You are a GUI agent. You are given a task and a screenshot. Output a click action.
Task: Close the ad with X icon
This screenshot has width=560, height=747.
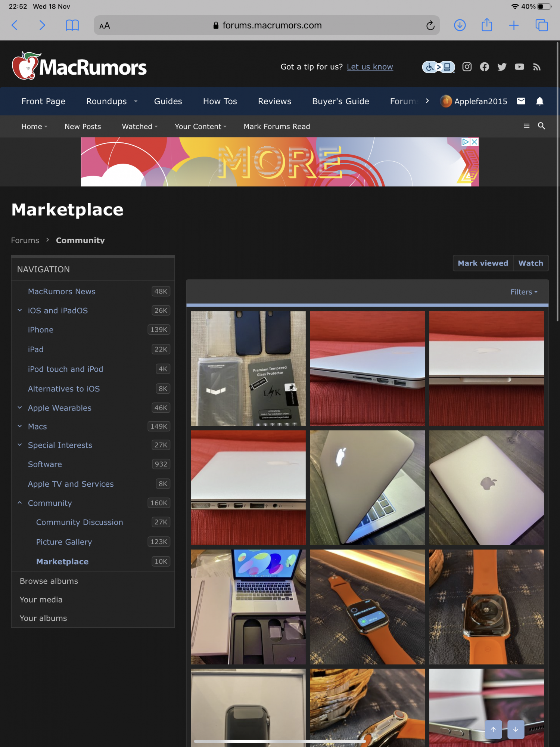[x=474, y=142]
